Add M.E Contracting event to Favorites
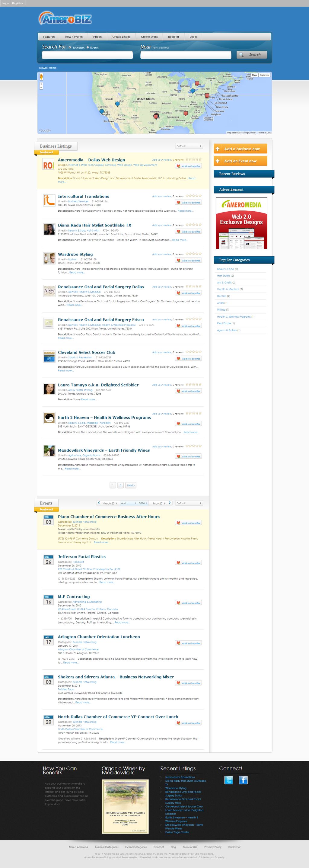Screen dimensions: 309x868 pos(189,603)
